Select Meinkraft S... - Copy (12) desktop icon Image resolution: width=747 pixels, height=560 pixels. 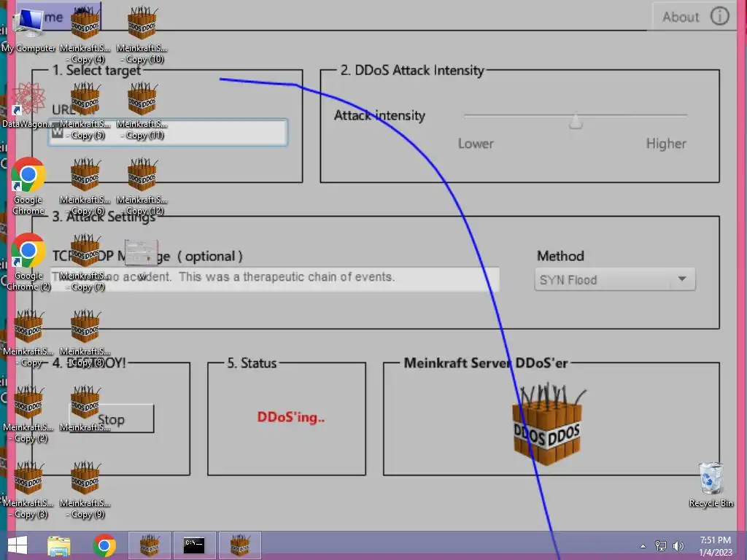[x=142, y=186]
